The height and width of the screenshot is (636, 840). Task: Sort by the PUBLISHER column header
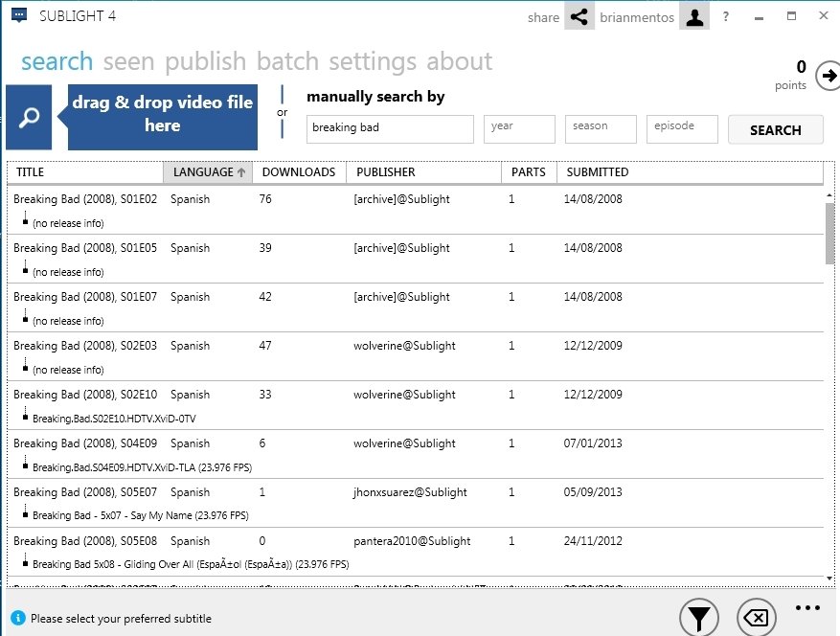[x=423, y=172]
